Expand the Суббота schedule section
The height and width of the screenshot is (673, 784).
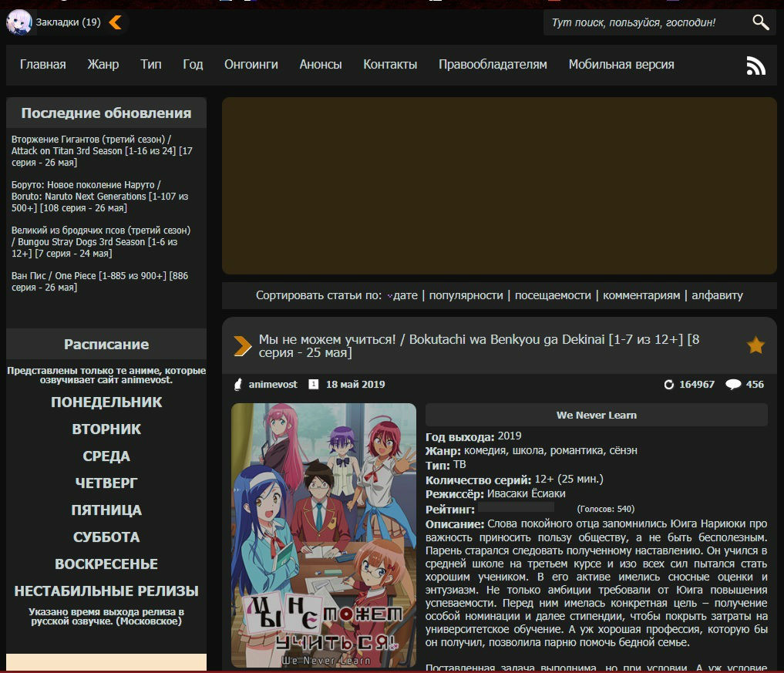tap(106, 537)
